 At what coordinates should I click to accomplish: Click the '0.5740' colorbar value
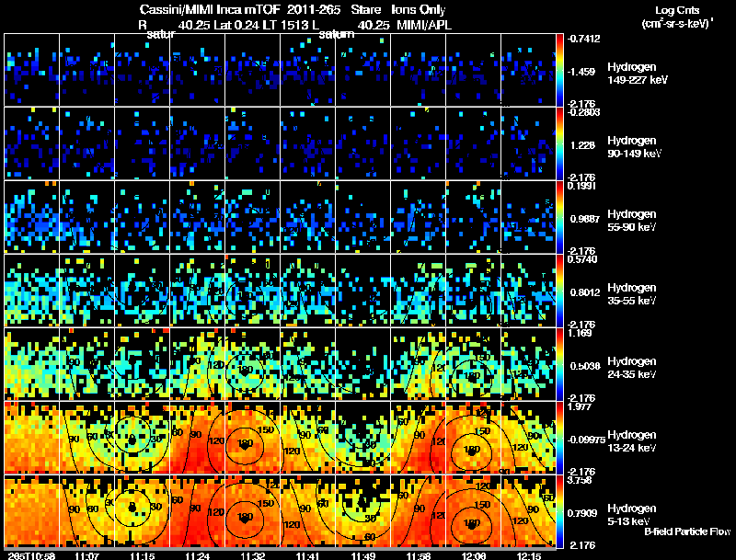point(582,259)
